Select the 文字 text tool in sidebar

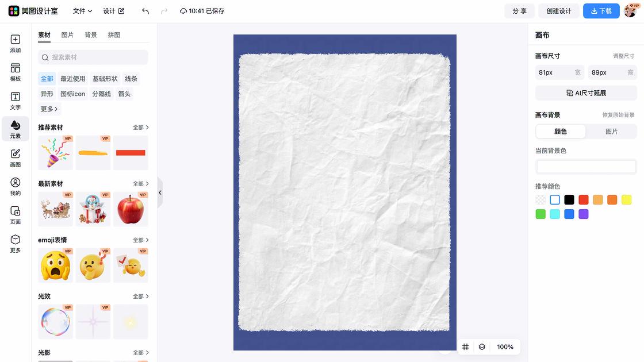pos(15,101)
